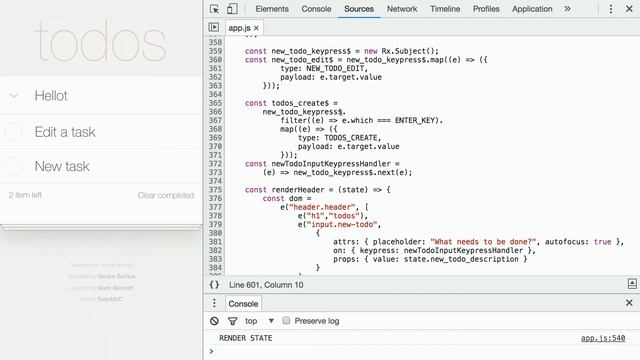Select the Sources tab
This screenshot has height=360, width=640.
coord(359,9)
